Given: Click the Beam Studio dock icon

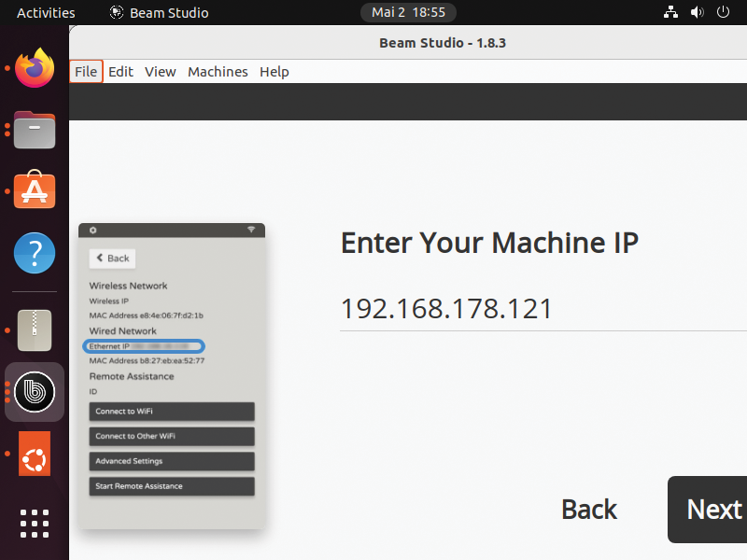Looking at the screenshot, I should click(35, 392).
